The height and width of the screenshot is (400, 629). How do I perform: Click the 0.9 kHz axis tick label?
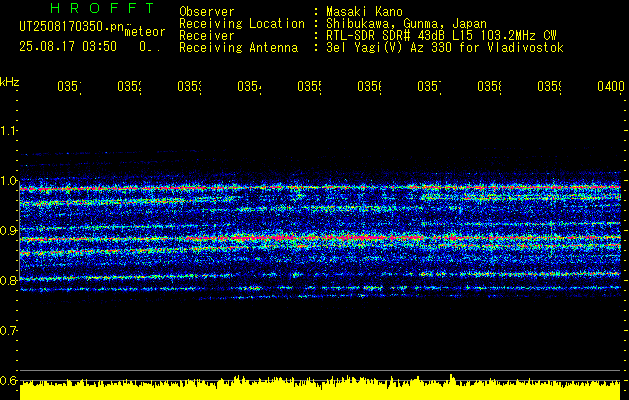click(x=8, y=231)
